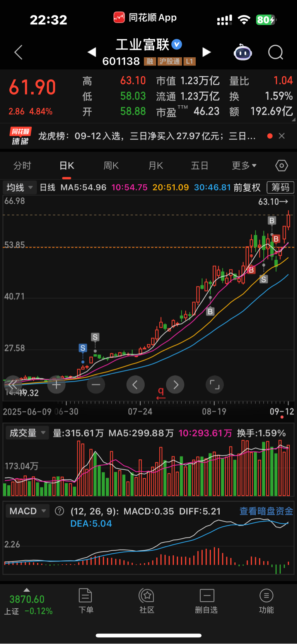This screenshot has height=644, width=297.
Task: Zoom in chart with plus icon
Action: click(x=56, y=385)
